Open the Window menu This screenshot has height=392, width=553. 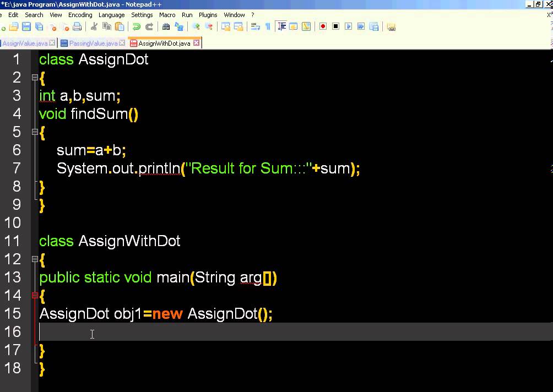(x=234, y=15)
